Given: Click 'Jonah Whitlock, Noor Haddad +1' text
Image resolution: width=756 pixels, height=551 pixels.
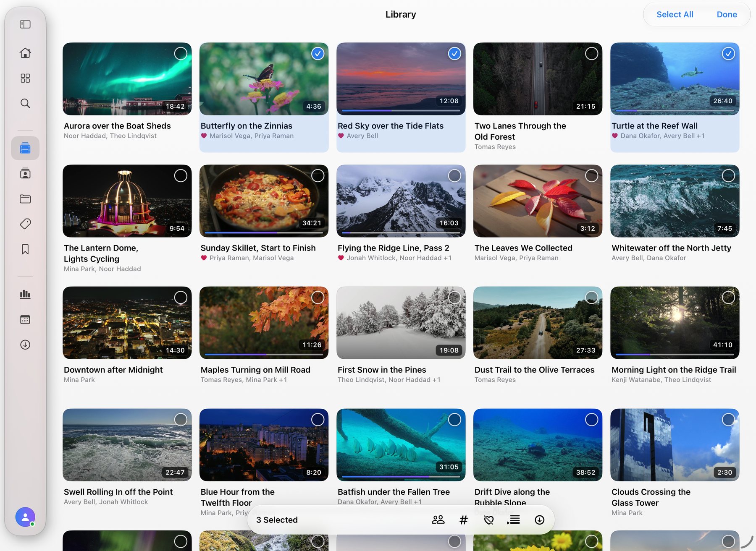Looking at the screenshot, I should (399, 258).
